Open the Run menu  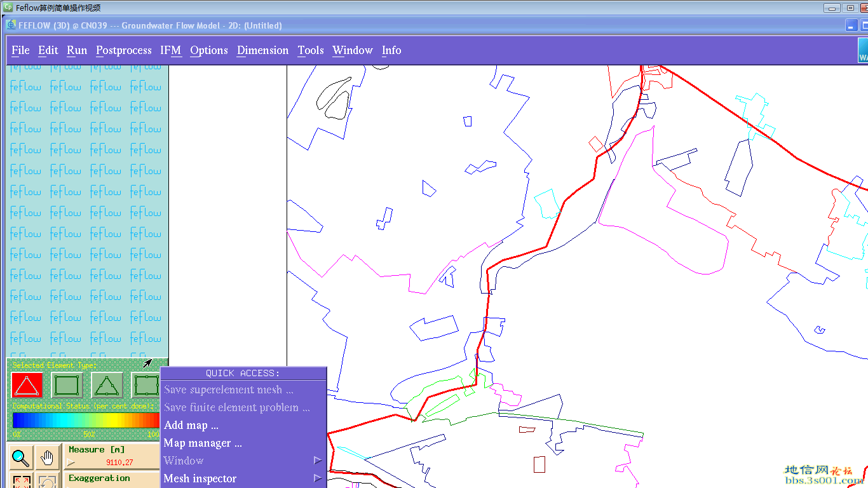point(77,50)
